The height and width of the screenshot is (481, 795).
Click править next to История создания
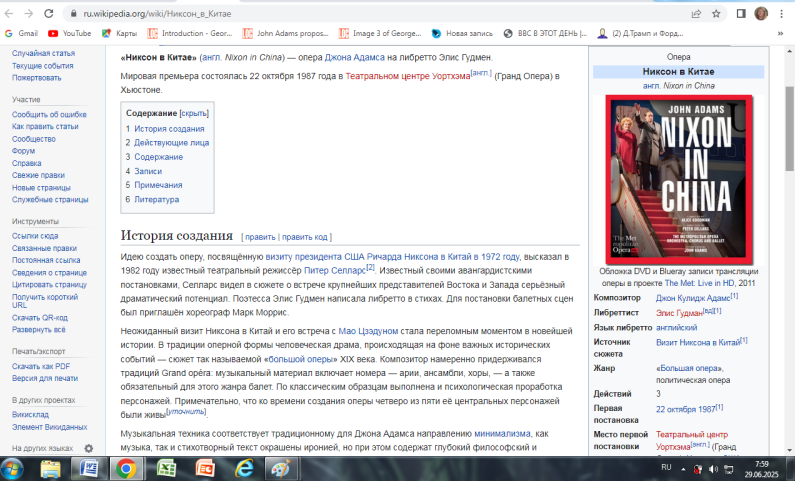(260, 237)
